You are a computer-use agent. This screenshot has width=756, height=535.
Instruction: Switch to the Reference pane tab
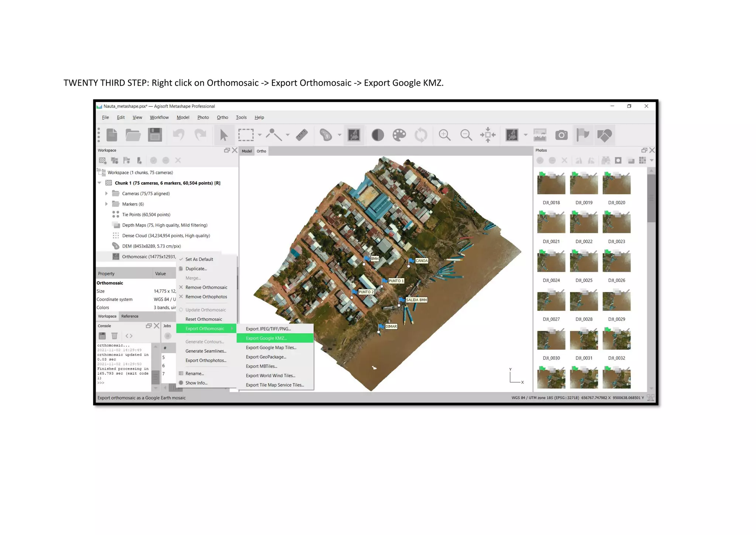click(x=130, y=316)
